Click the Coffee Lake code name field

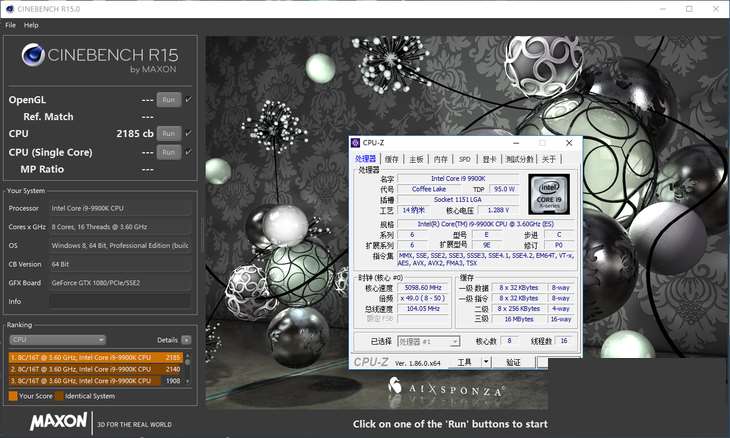(x=429, y=189)
